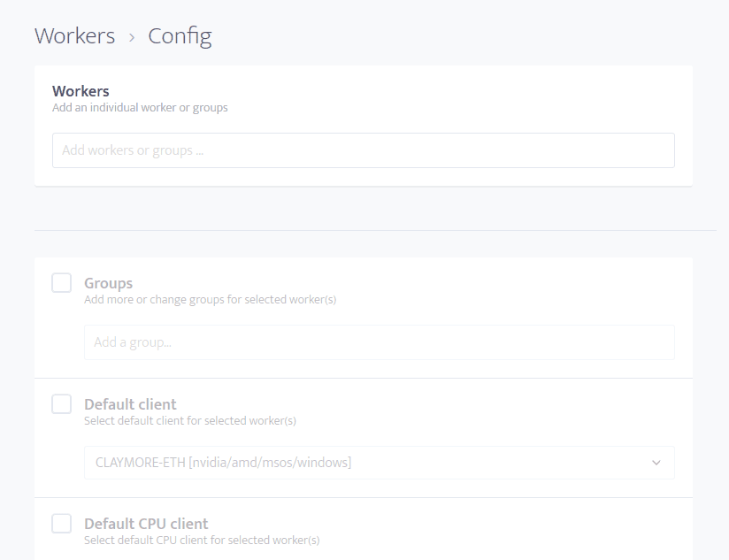Open the CLAYMORE-ETH default client dropdown

tap(380, 463)
